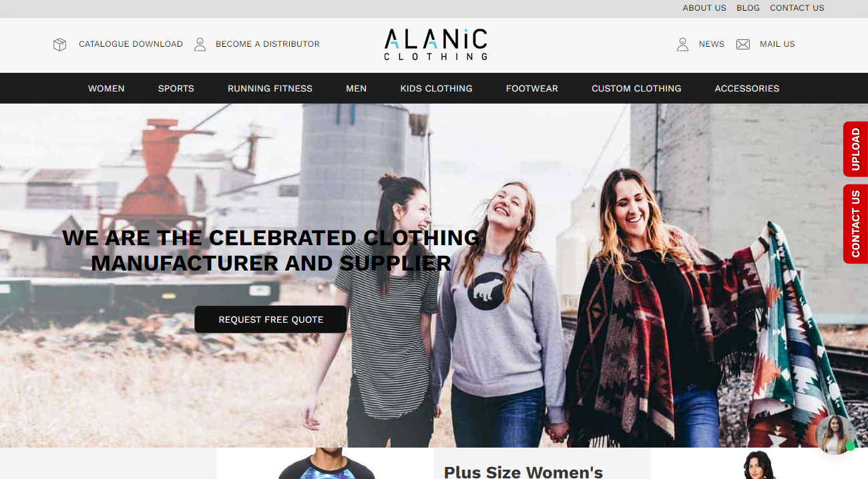Image resolution: width=868 pixels, height=479 pixels.
Task: Open the Sports category menu
Action: coord(176,88)
